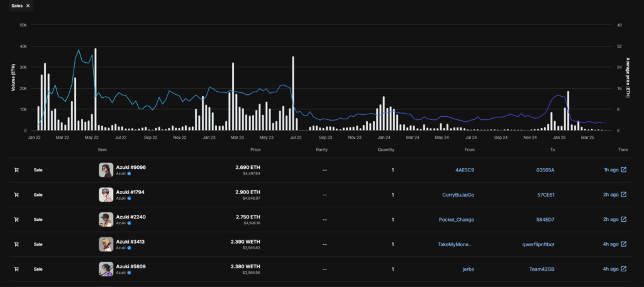Open external link for 1h ago transaction
Viewport: 644px width, 287px height.
[x=623, y=170]
